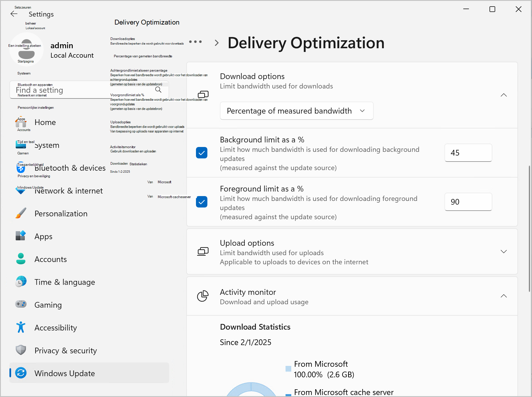Viewport: 532px width, 397px height.
Task: Click the vertical scrollbar thumb
Action: click(x=530, y=228)
